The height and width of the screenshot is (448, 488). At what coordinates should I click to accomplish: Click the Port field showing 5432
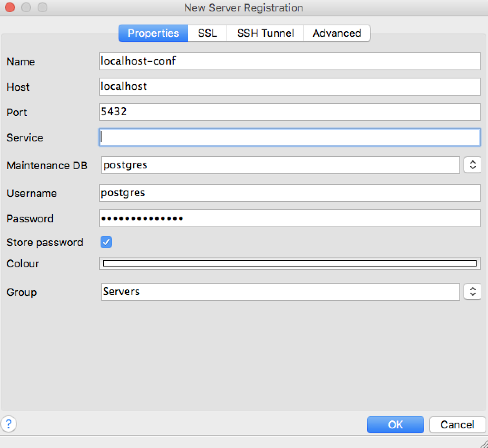tap(289, 112)
